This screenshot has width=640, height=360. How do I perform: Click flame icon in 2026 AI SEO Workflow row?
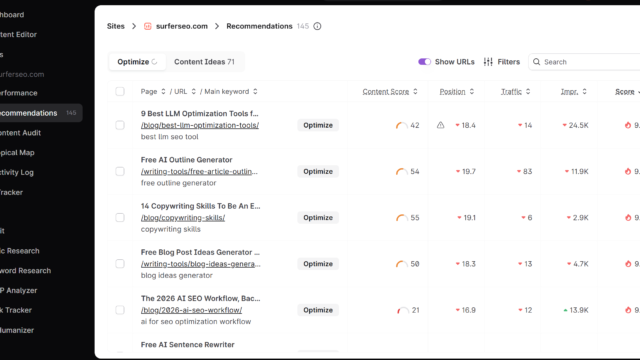(x=628, y=310)
